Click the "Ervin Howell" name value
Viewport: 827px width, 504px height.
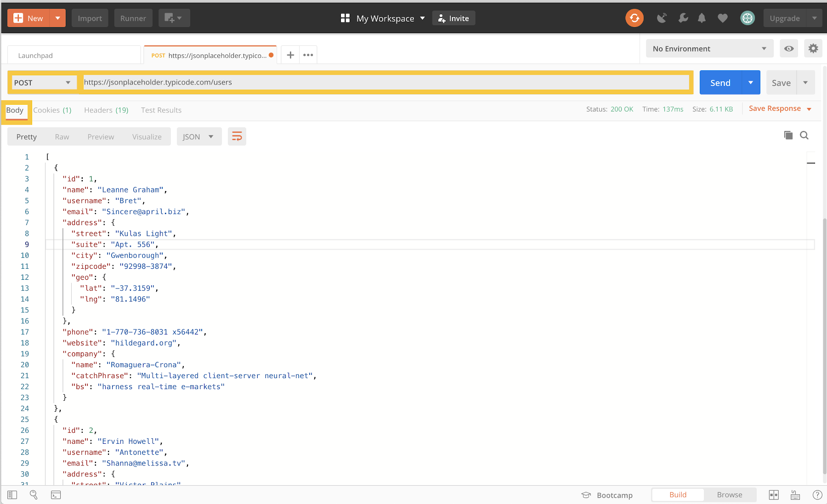pyautogui.click(x=129, y=442)
